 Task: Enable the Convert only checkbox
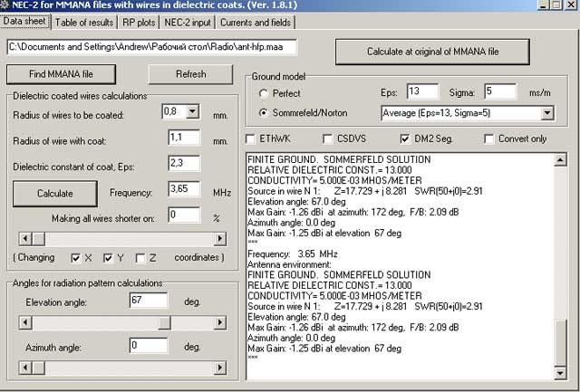pos(489,139)
